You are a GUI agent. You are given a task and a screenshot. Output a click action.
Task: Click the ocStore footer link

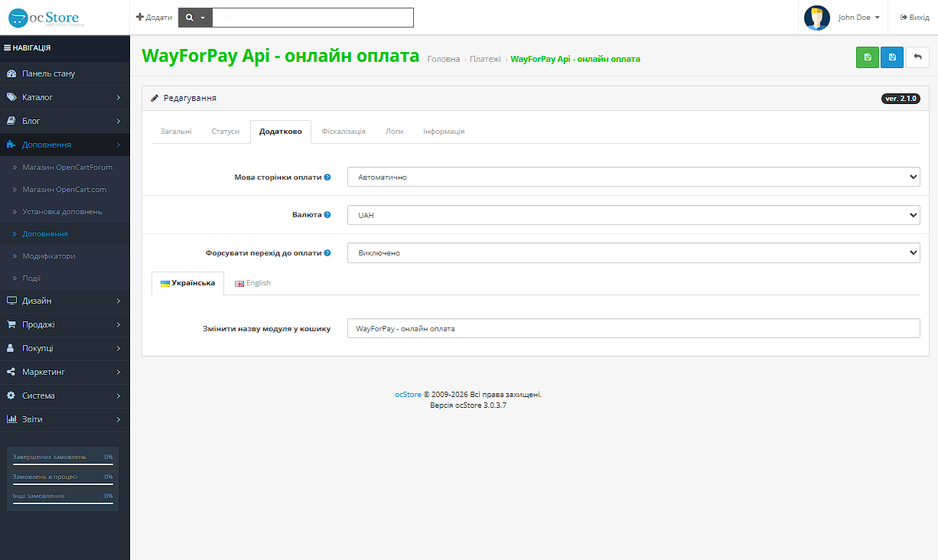408,395
